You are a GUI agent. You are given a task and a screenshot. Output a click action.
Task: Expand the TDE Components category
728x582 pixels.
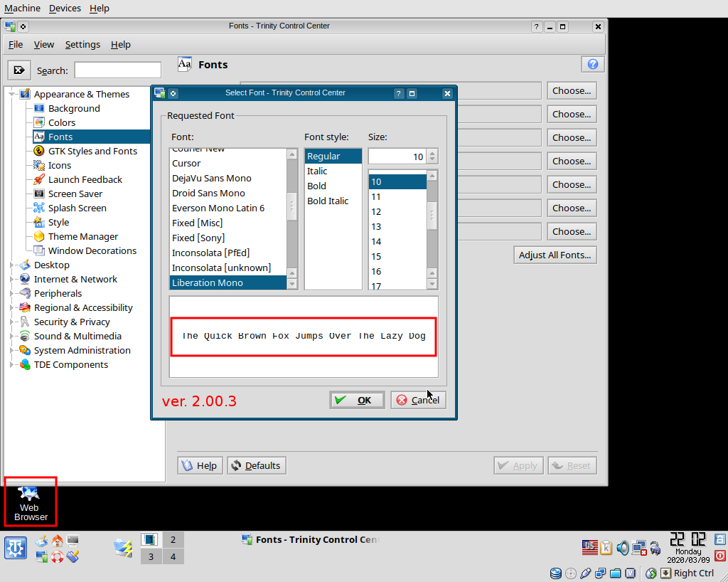coord(13,364)
